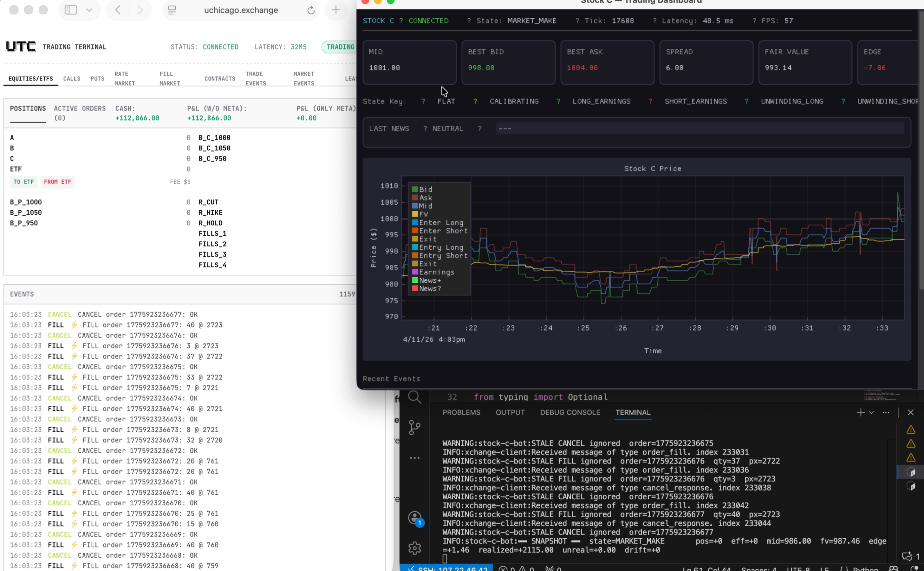Open the TRADE EVENTS tab
This screenshot has width=924, height=571.
coord(256,79)
